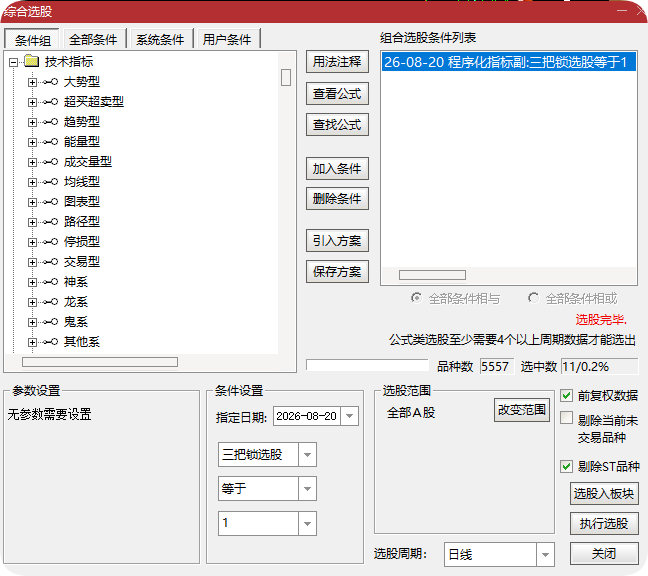The height and width of the screenshot is (576, 648).
Task: Open the 等于 comparison dropdown
Action: tap(307, 489)
